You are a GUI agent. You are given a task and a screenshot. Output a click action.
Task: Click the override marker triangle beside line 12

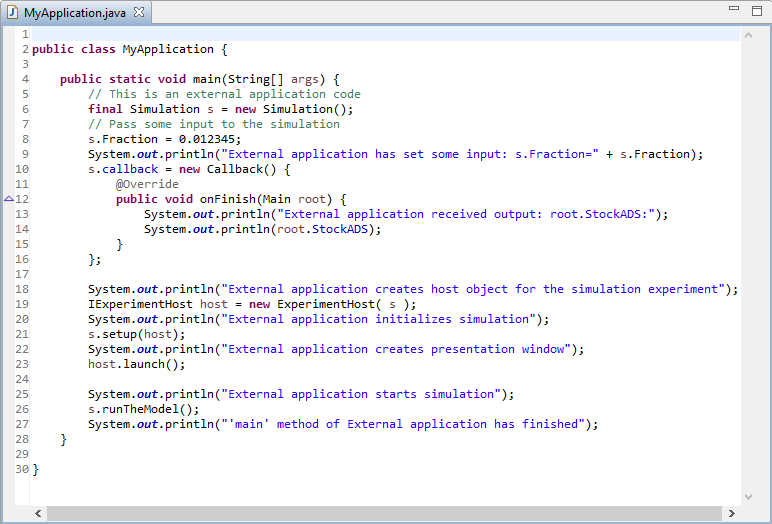(8, 199)
